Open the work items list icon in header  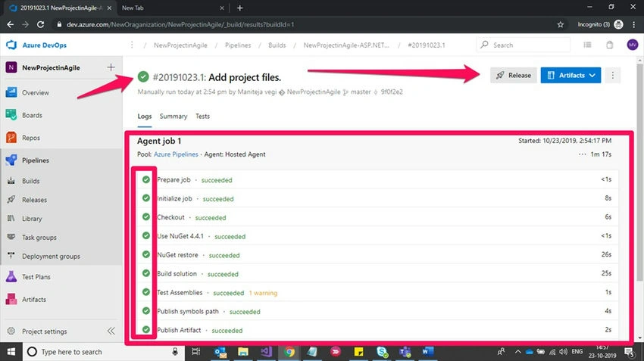point(587,45)
